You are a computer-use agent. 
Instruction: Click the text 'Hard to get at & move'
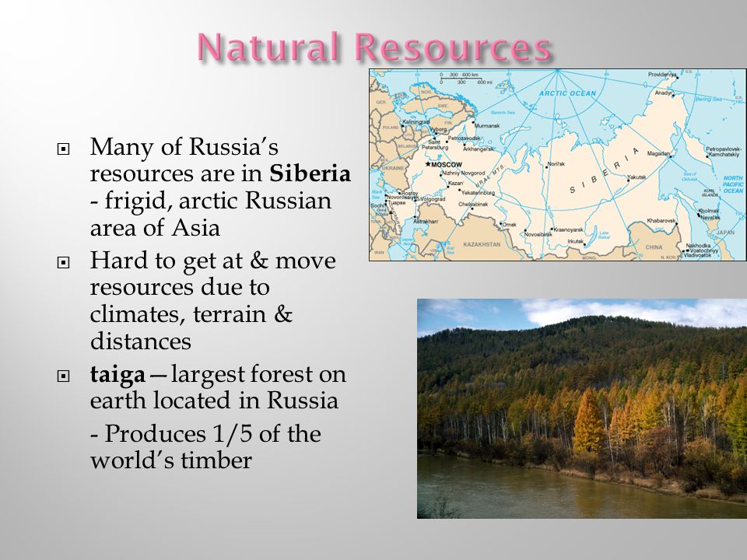[x=213, y=261]
